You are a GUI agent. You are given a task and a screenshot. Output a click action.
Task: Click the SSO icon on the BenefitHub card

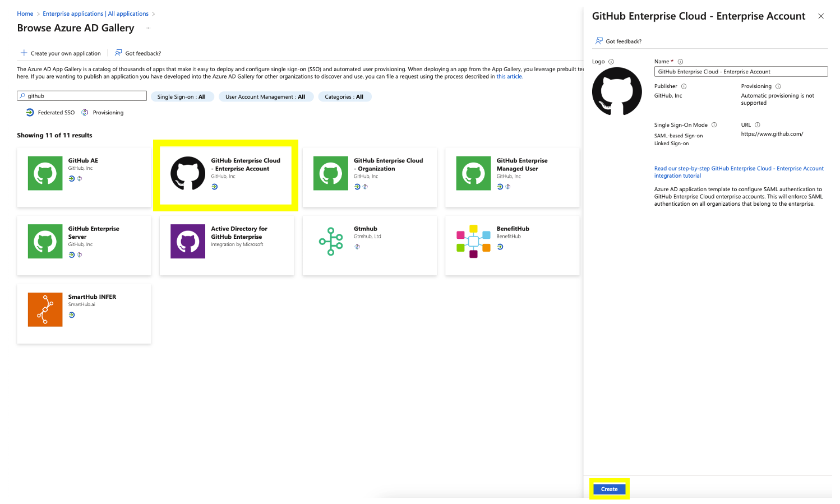(500, 247)
